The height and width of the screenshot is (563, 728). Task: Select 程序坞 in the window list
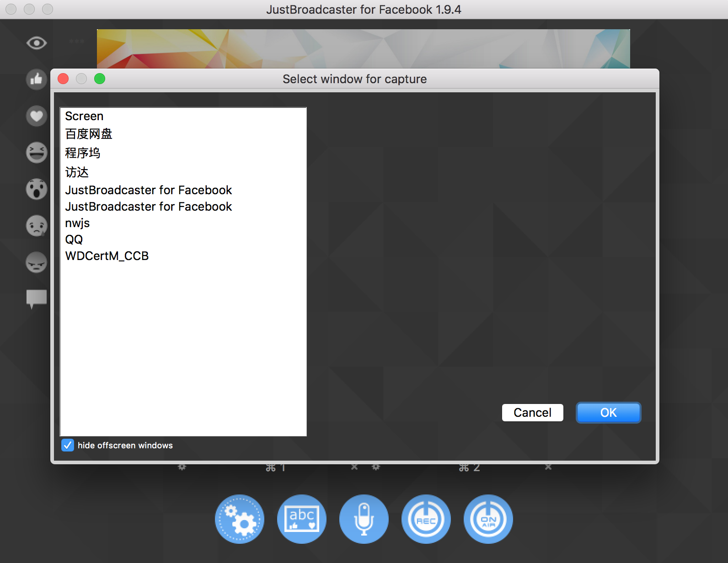tap(183, 153)
